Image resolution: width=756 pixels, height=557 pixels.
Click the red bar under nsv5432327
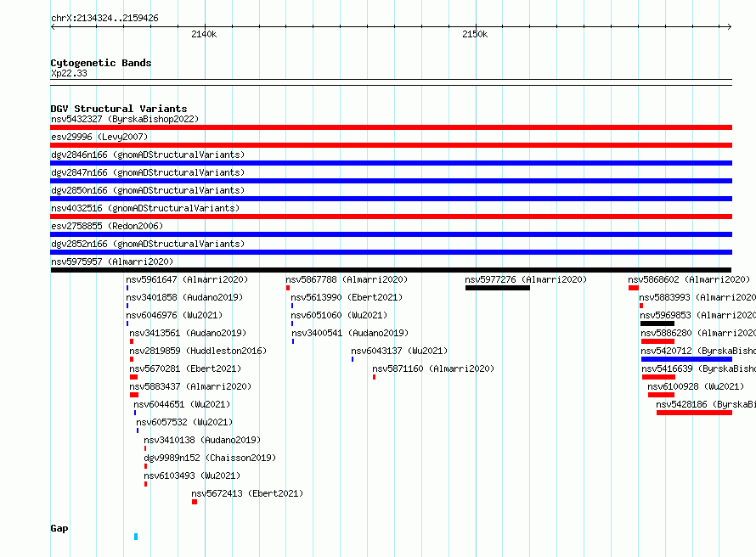point(391,127)
